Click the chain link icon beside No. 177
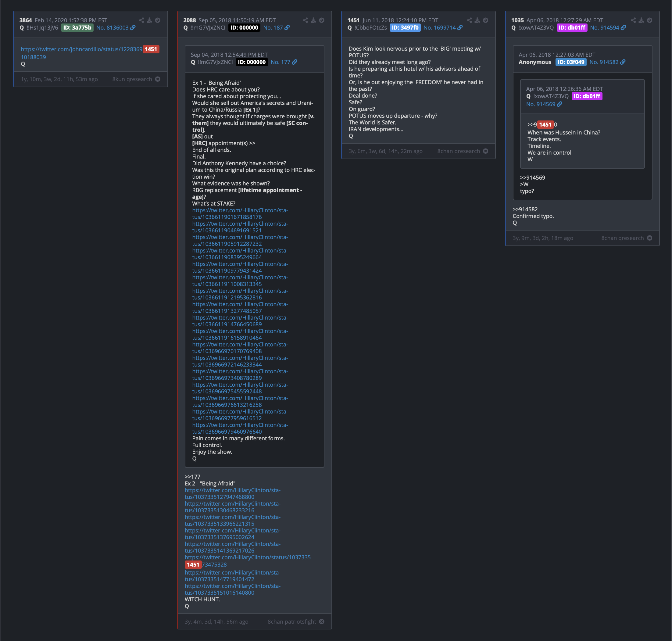Viewport: 672px width, 641px height. point(295,62)
